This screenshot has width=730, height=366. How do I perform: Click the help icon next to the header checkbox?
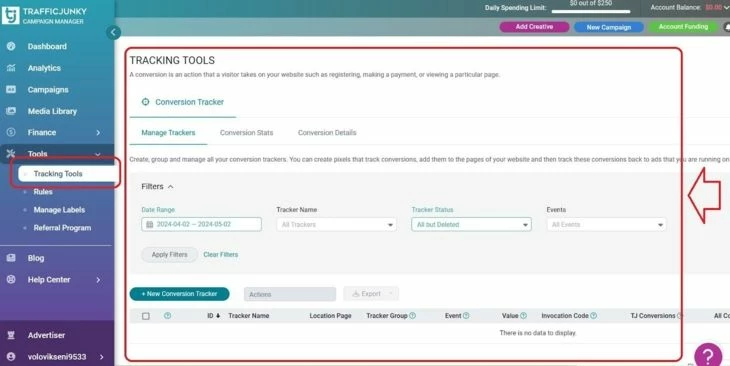click(168, 316)
